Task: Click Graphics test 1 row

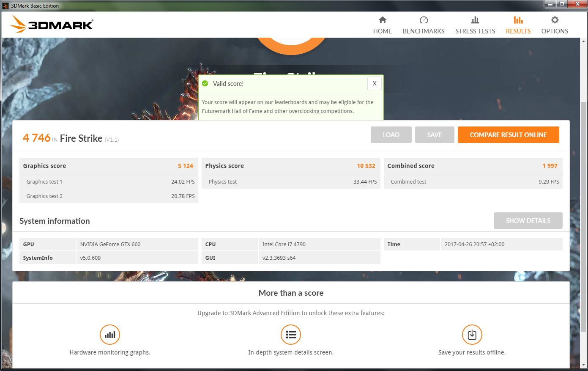Action: (109, 181)
